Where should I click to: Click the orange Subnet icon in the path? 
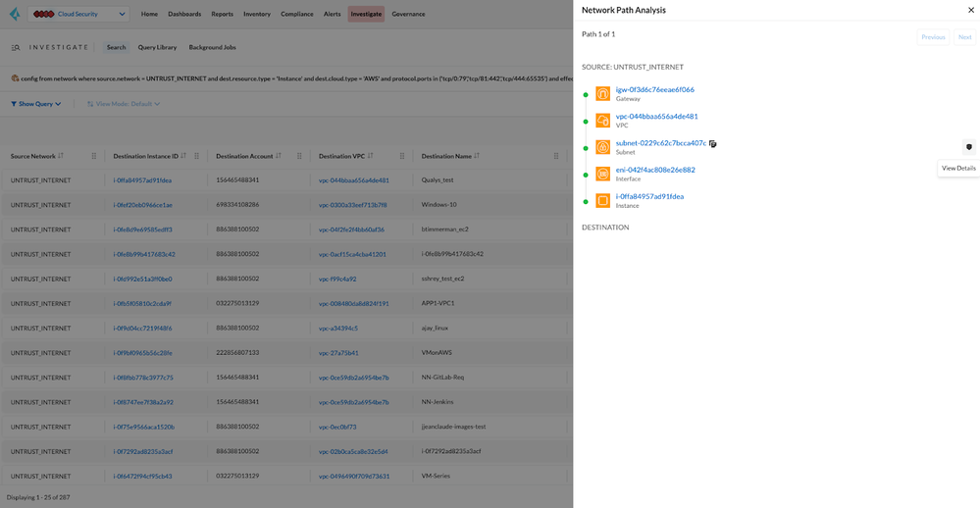[x=602, y=147]
